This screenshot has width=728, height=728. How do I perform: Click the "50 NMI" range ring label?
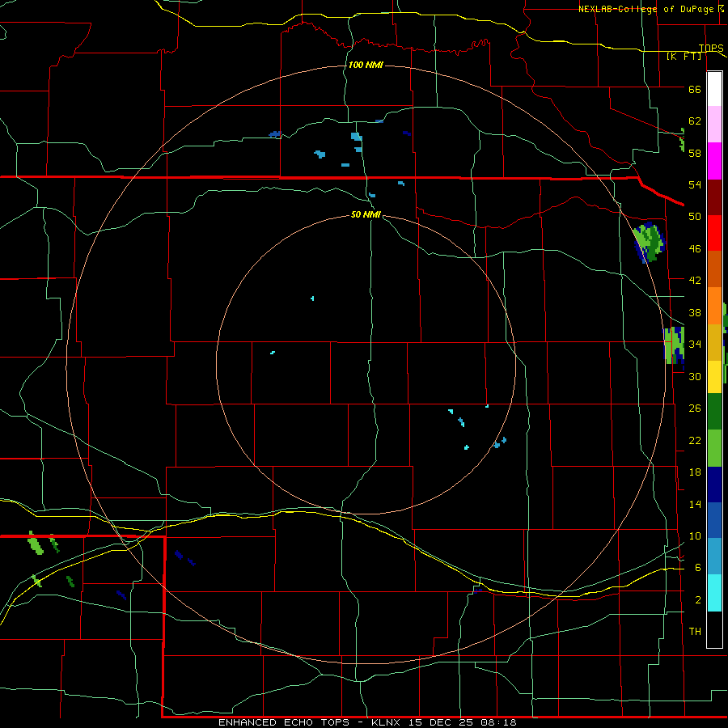pos(366,214)
